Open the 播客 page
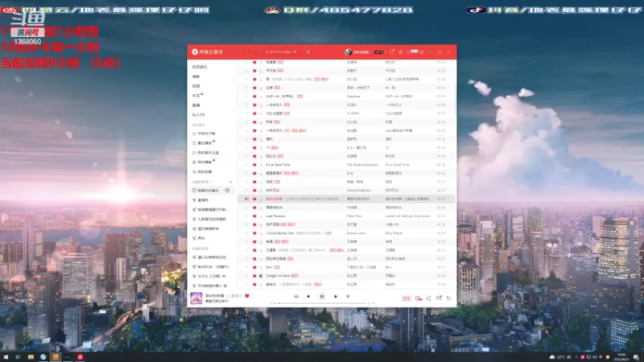The image size is (644, 362). tap(196, 76)
